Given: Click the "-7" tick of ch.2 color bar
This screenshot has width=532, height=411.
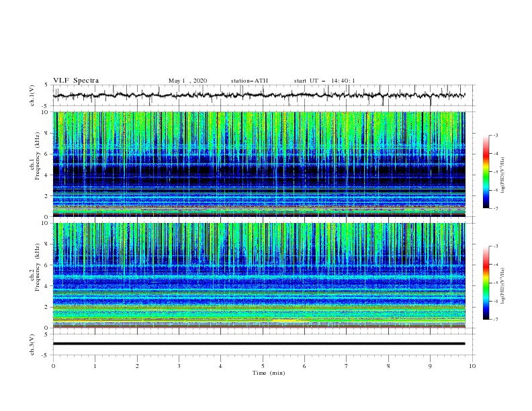Looking at the screenshot, I should pos(495,320).
